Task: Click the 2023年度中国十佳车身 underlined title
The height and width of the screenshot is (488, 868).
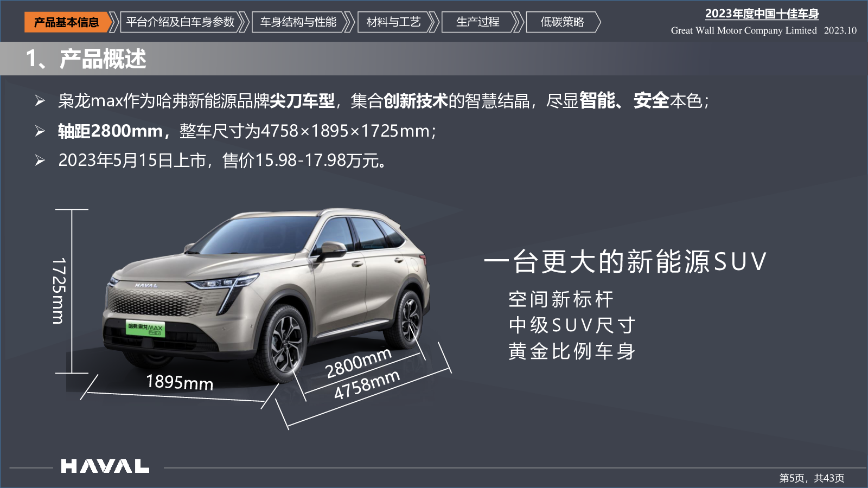Action: [x=762, y=14]
